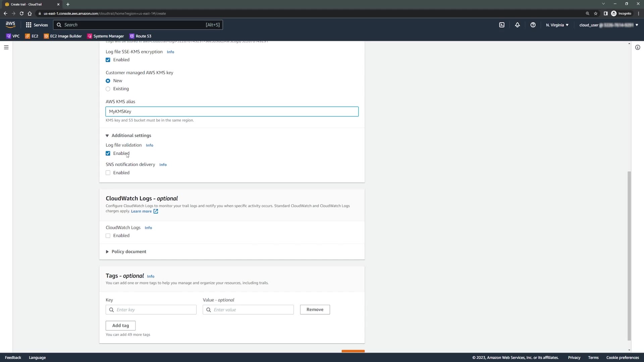644x362 pixels.
Task: Click Learn more link for CloudWatch
Action: coord(141,211)
